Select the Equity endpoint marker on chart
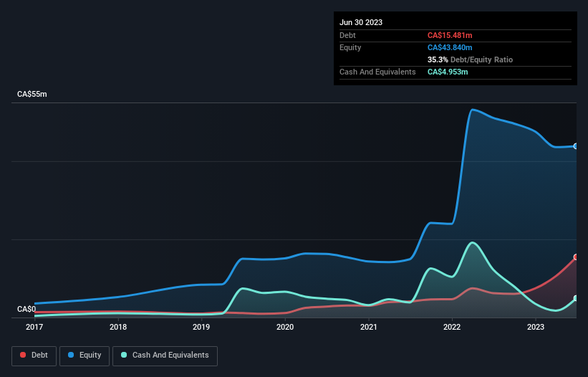 pyautogui.click(x=576, y=146)
